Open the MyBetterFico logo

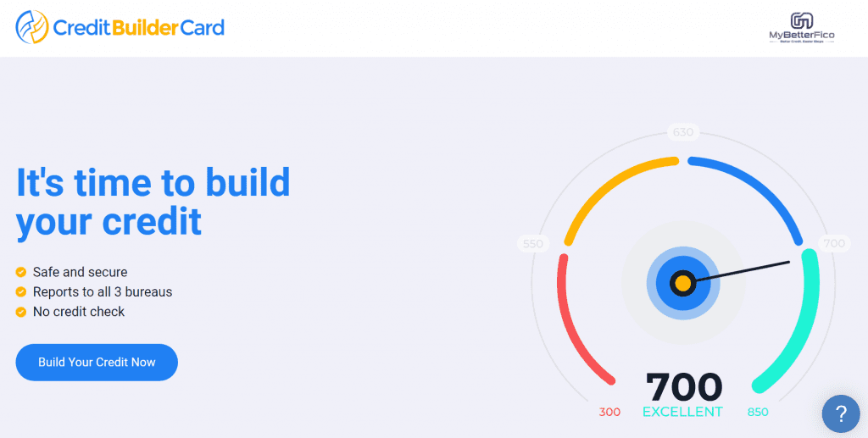[802, 29]
